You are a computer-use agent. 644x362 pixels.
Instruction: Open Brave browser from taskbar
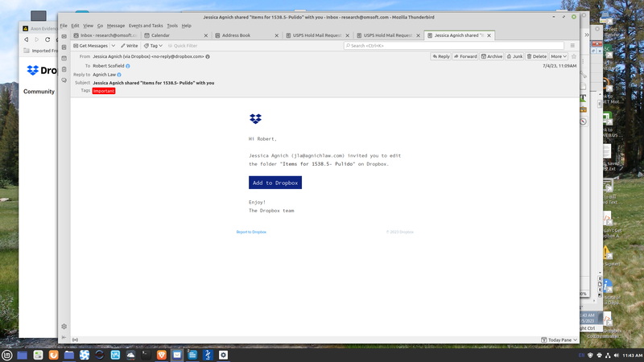tap(162, 355)
